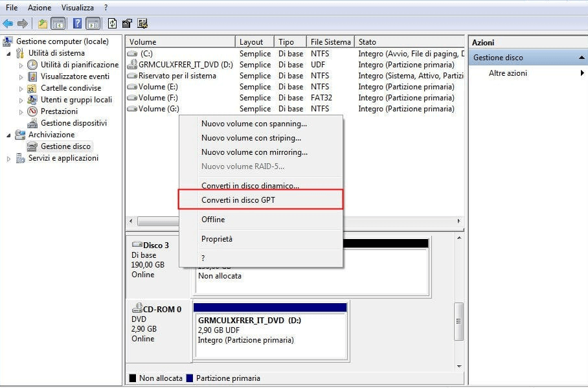The width and height of the screenshot is (588, 388).
Task: Select Proprietà in the context menu
Action: pos(260,238)
